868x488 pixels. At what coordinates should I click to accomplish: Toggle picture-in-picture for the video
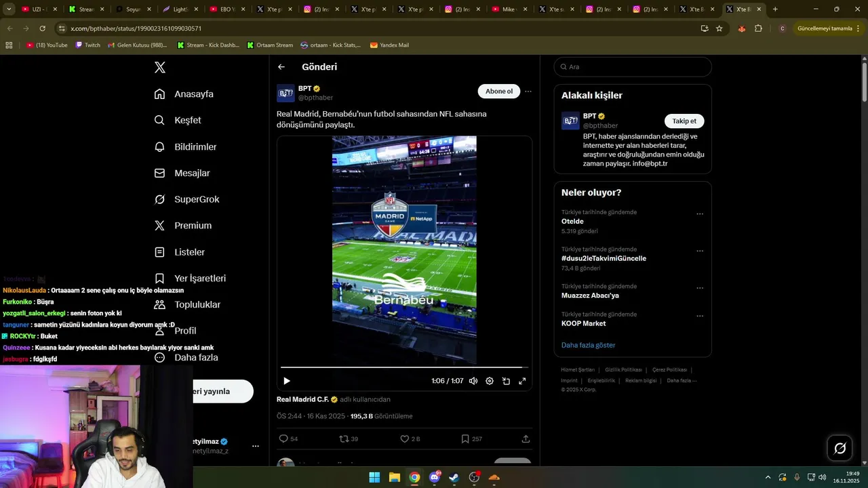pos(506,381)
